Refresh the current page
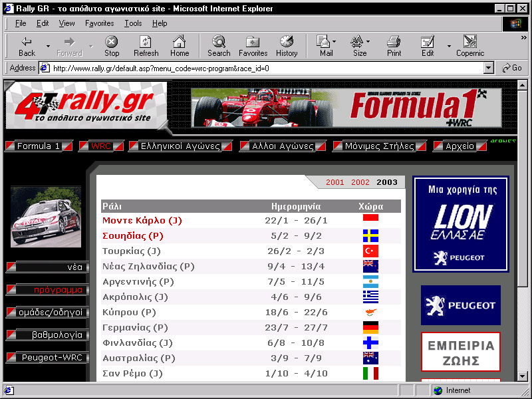This screenshot has height=399, width=532. click(x=146, y=47)
